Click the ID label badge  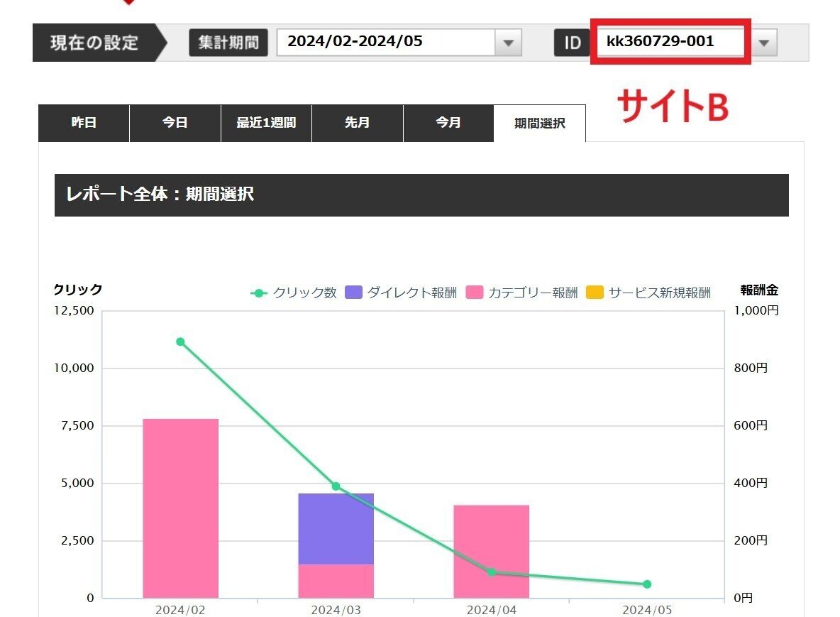(x=572, y=43)
